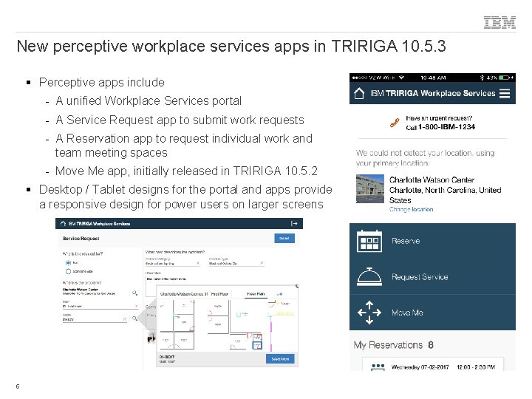Click the Charlotte Watson Center building thumbnail
The height and width of the screenshot is (399, 532).
[370, 188]
